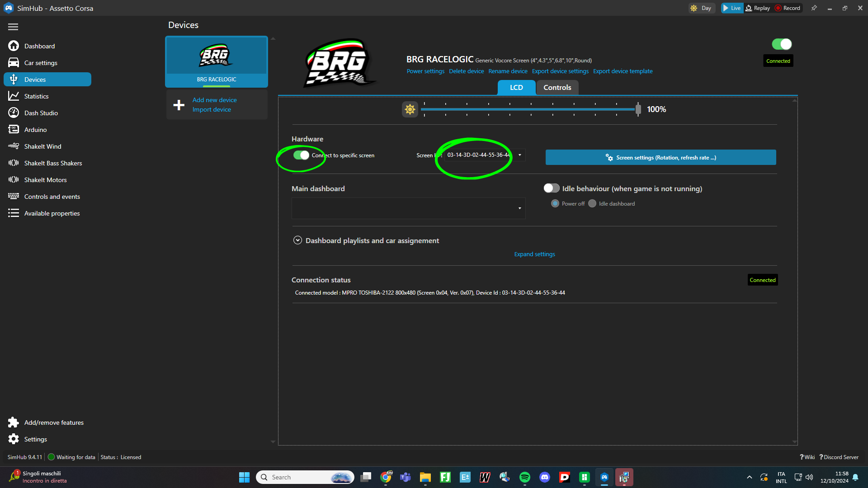Click the Car settings car icon
Screen dimensions: 868x488
click(14, 63)
